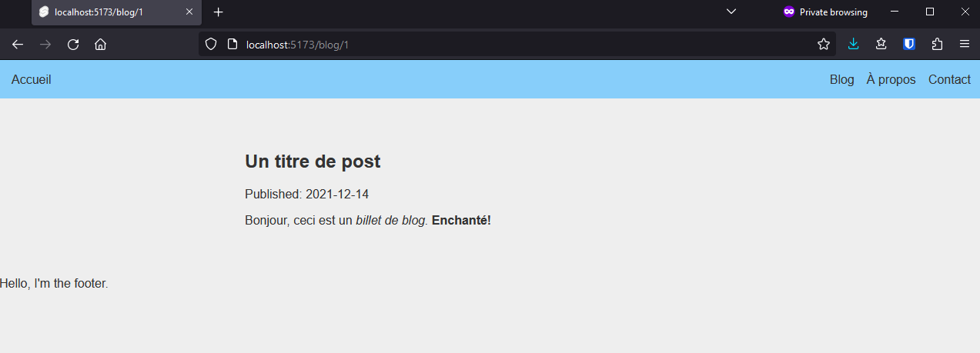Open the Blog navigation link
Screen dimensions: 980x353
[x=841, y=79]
